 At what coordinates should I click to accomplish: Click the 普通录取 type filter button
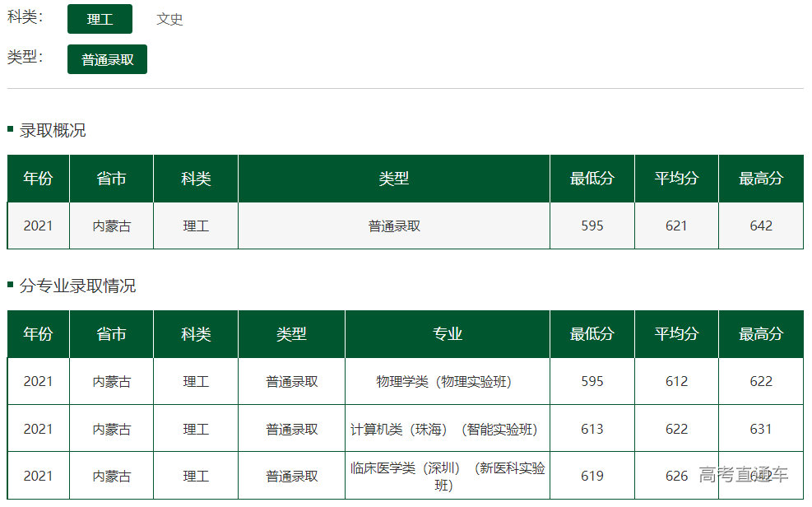click(x=107, y=59)
